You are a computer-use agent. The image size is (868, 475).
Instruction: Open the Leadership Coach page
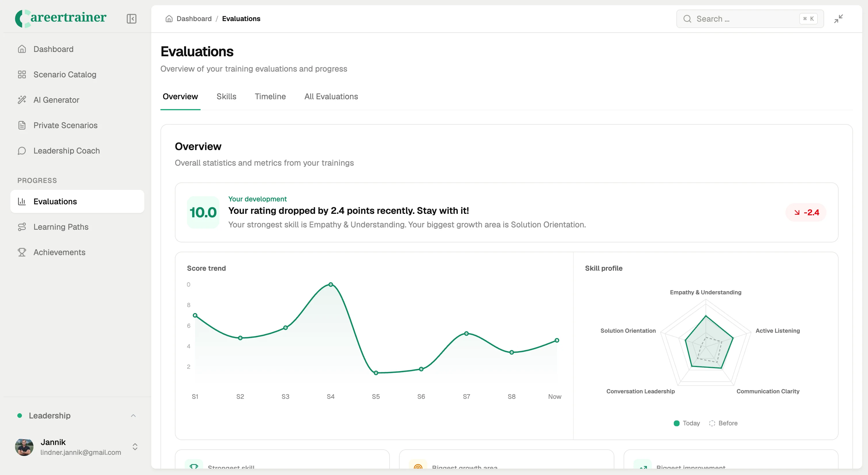tap(77, 151)
